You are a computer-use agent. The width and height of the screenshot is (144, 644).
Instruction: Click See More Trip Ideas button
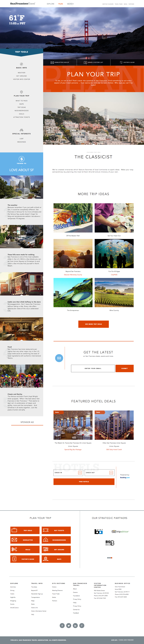[94, 324]
